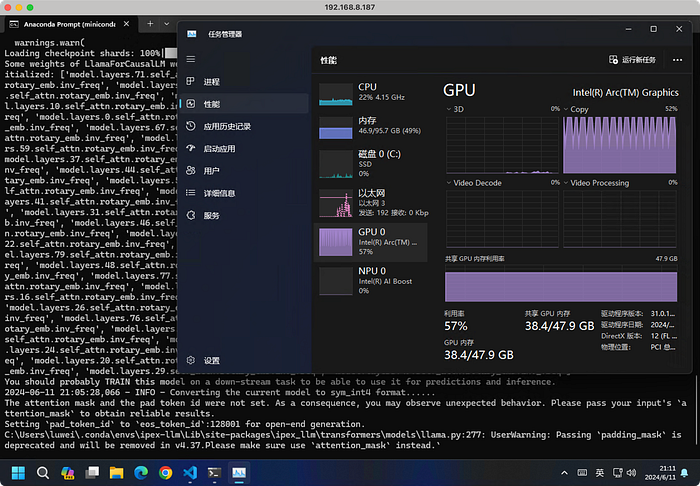Open Windows taskbar search
Image resolution: width=700 pixels, height=486 pixels.
click(43, 473)
